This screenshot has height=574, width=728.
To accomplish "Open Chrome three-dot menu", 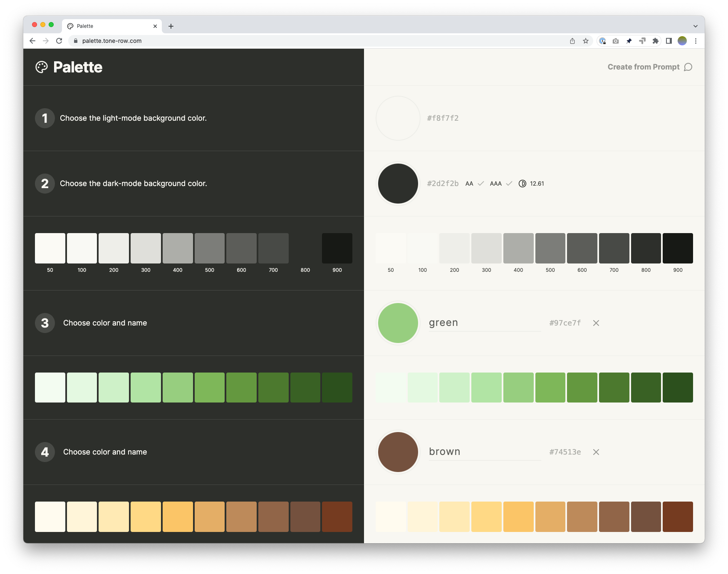I will (696, 41).
